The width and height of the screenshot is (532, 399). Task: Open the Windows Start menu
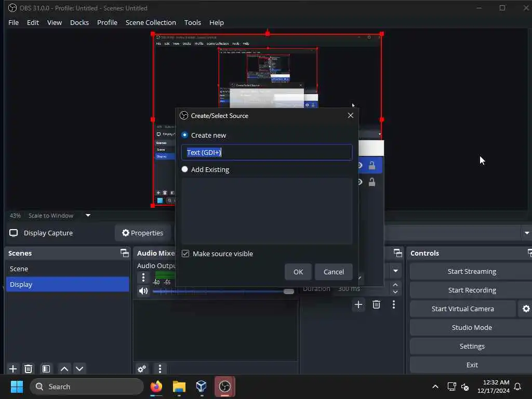[x=17, y=387]
